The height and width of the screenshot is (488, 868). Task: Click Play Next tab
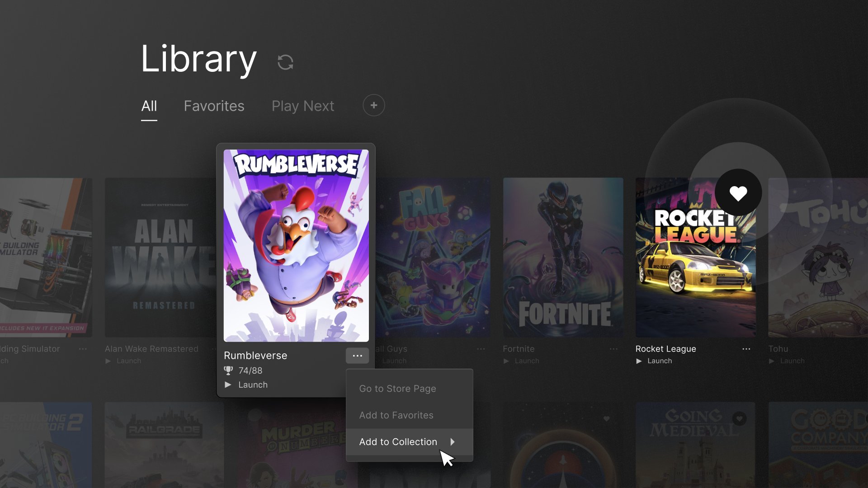303,106
